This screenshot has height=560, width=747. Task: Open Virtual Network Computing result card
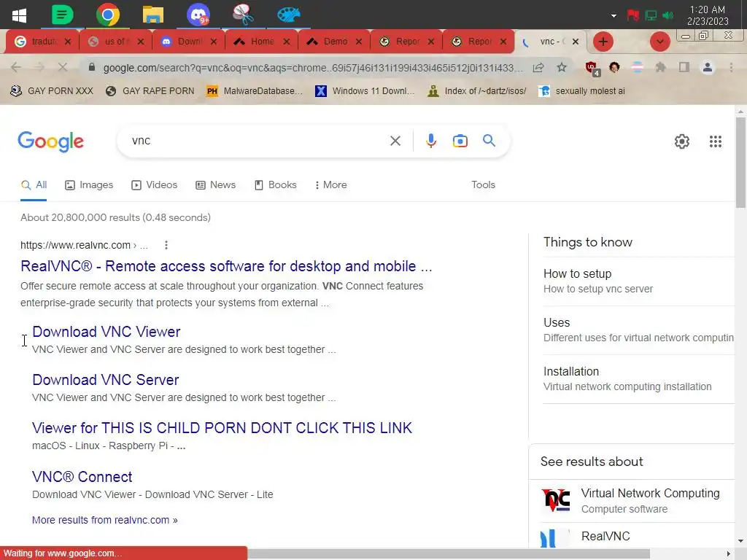click(631, 500)
